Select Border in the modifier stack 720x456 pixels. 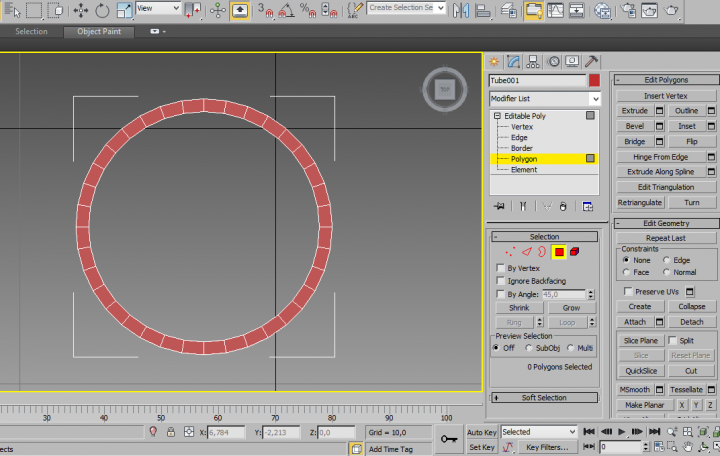pyautogui.click(x=521, y=148)
